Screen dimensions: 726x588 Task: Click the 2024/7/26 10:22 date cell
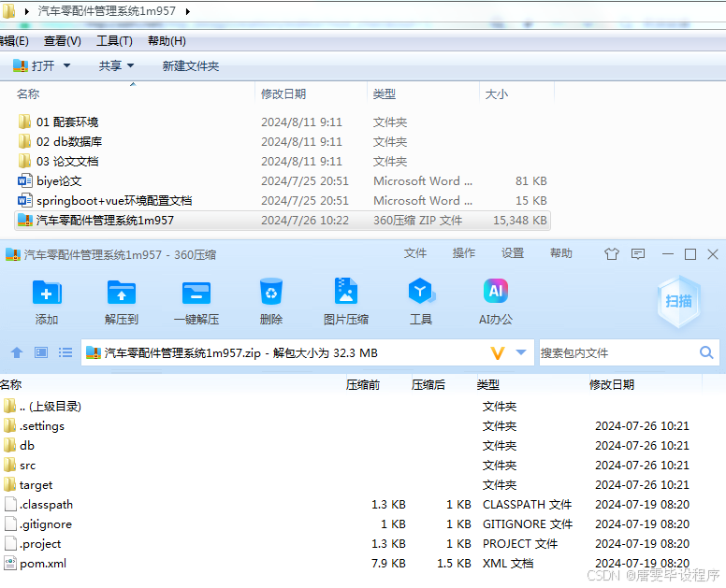tap(305, 221)
